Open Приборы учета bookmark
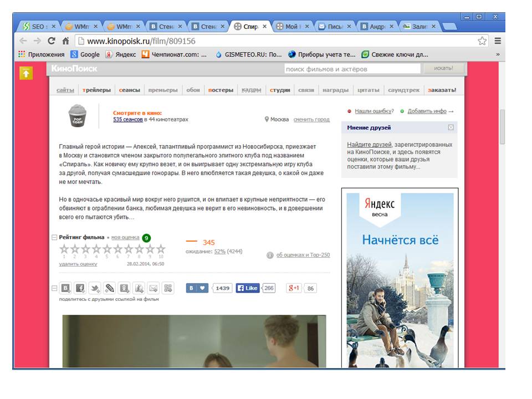 click(321, 54)
